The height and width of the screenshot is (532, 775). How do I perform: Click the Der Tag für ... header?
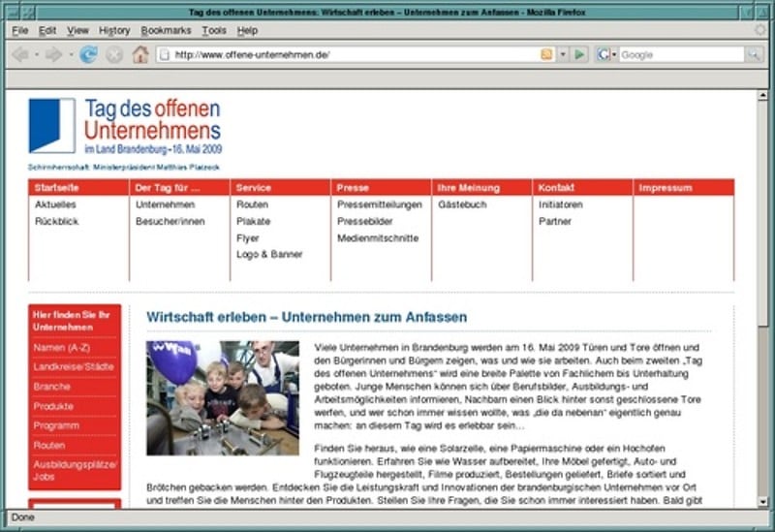[x=179, y=188]
